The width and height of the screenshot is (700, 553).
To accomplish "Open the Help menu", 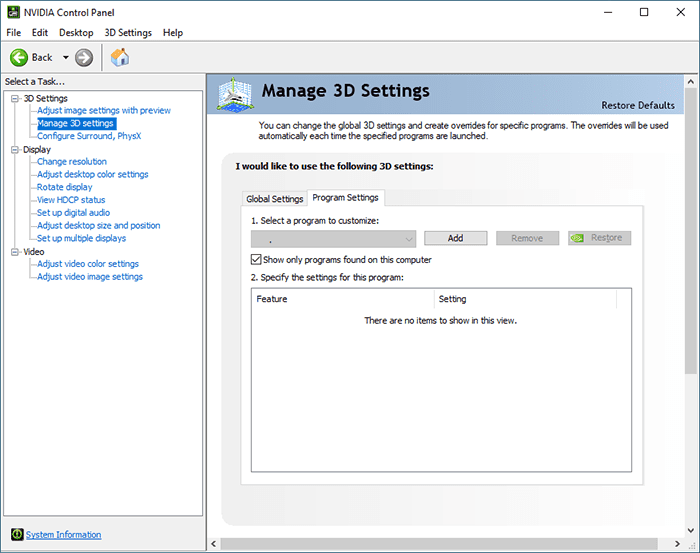I will [173, 33].
